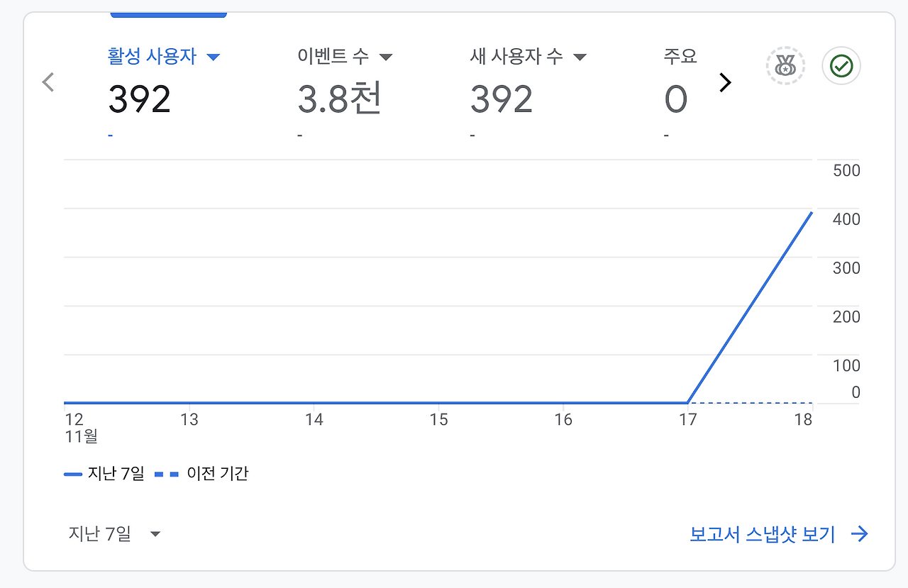The height and width of the screenshot is (588, 908).
Task: Open 보고서 스냅샷 보기 report link
Action: click(763, 533)
